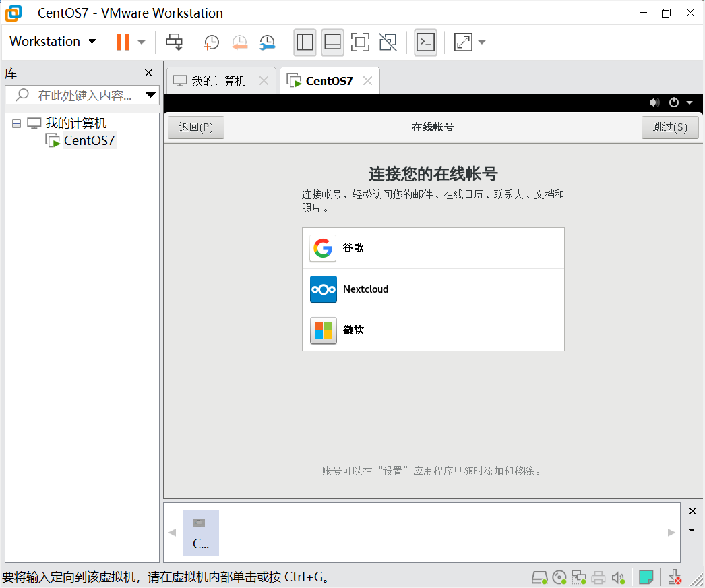Screen dimensions: 705x588
Task: Choose the 微软 Microsoft account option
Action: tap(433, 330)
